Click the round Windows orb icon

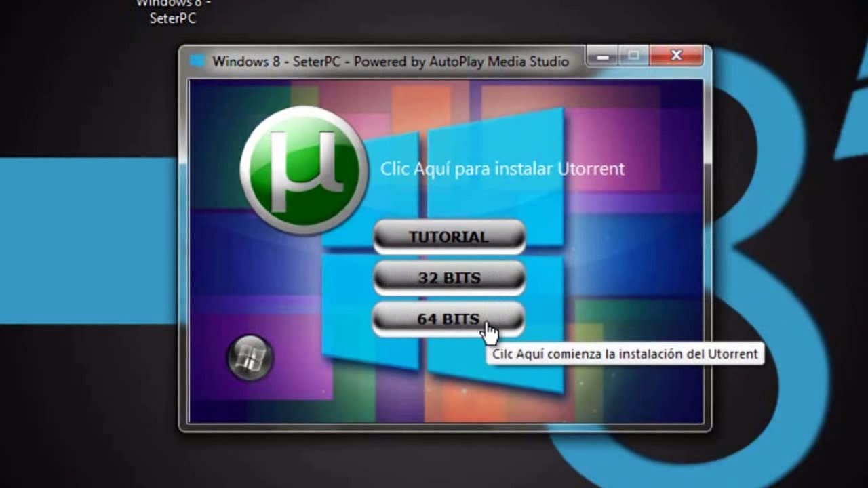click(x=250, y=357)
